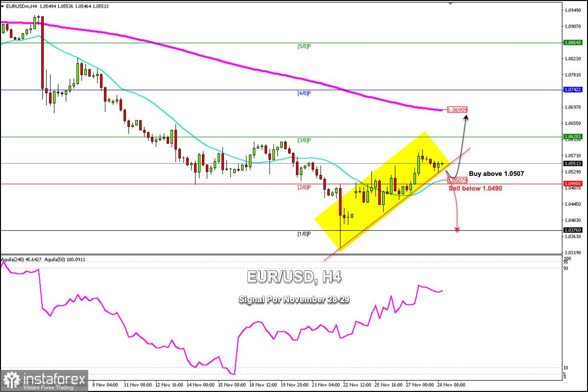Click the green 1.06201 price tag
588x392 pixels.
click(573, 137)
